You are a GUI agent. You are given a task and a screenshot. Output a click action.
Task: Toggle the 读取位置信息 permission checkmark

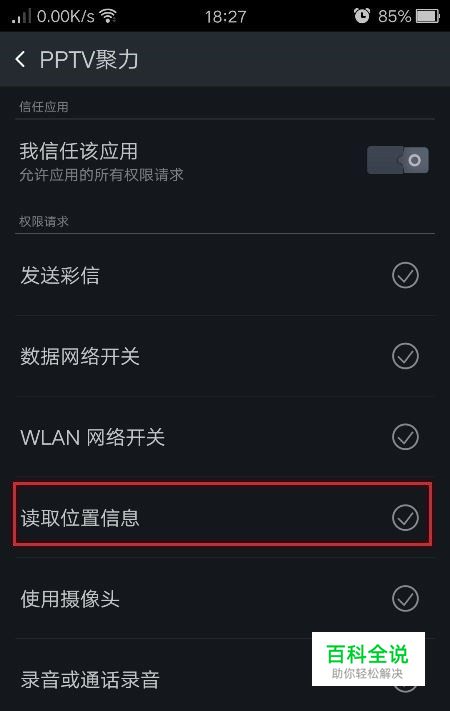coord(405,517)
